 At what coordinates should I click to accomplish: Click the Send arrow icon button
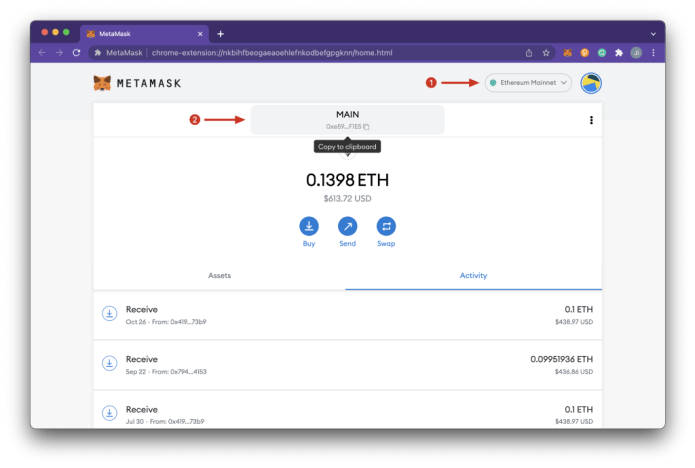pyautogui.click(x=348, y=226)
